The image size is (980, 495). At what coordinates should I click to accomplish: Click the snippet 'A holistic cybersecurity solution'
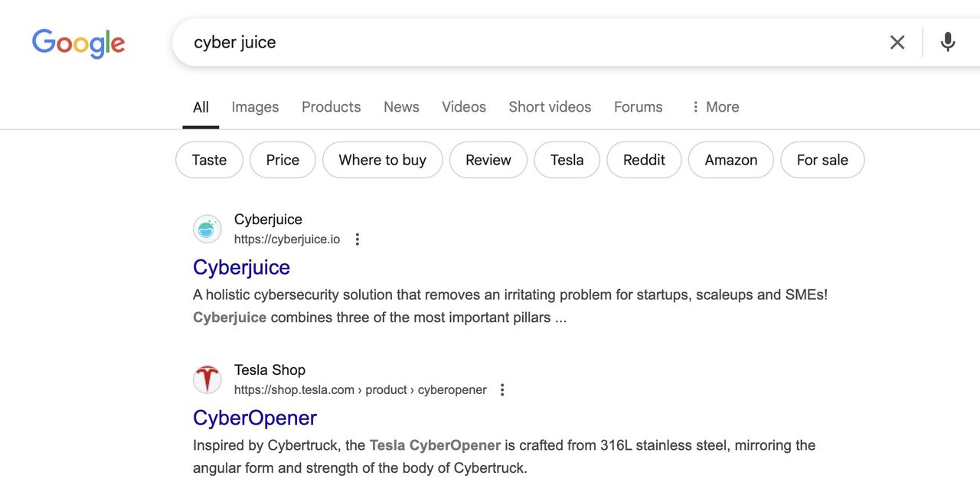510,306
